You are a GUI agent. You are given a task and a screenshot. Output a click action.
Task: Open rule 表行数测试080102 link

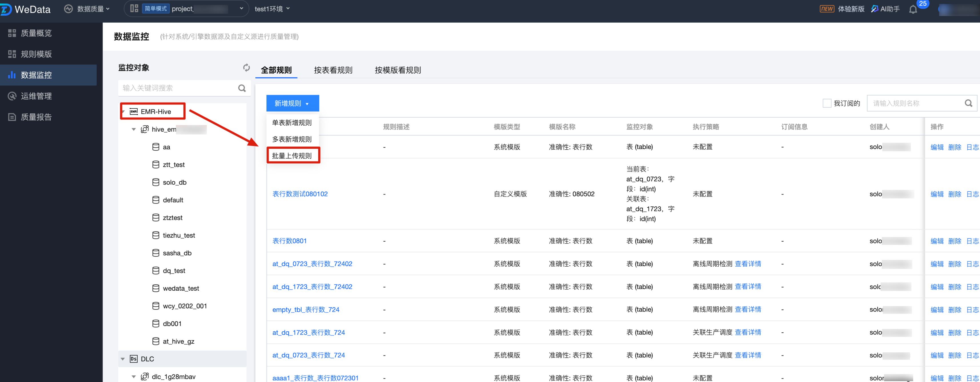tap(300, 194)
